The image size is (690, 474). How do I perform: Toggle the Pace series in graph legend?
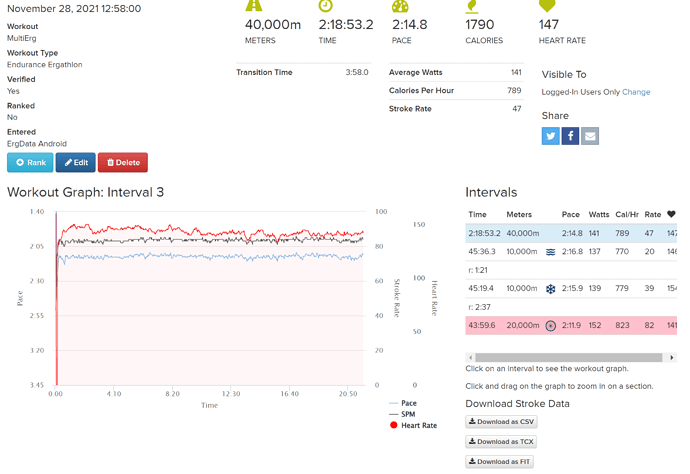click(403, 403)
